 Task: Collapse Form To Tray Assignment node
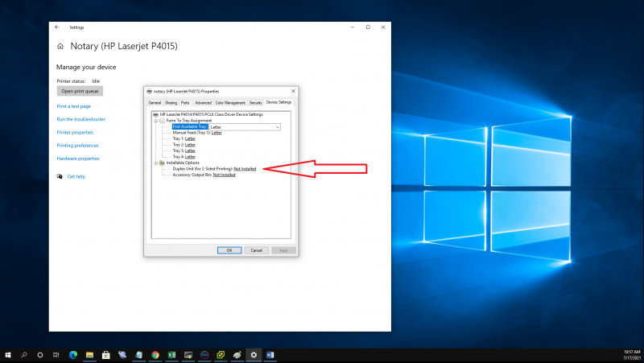tap(156, 121)
